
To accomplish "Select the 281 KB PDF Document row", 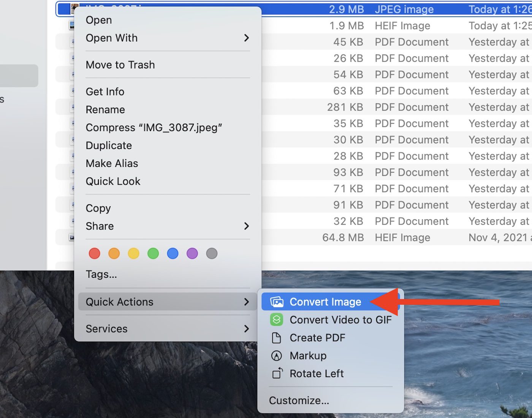I will pos(380,108).
